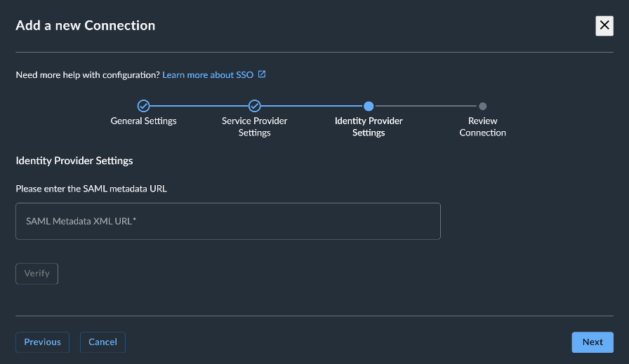This screenshot has height=364, width=629.
Task: Select the Identity Provider Settings stepper label
Action: [369, 127]
